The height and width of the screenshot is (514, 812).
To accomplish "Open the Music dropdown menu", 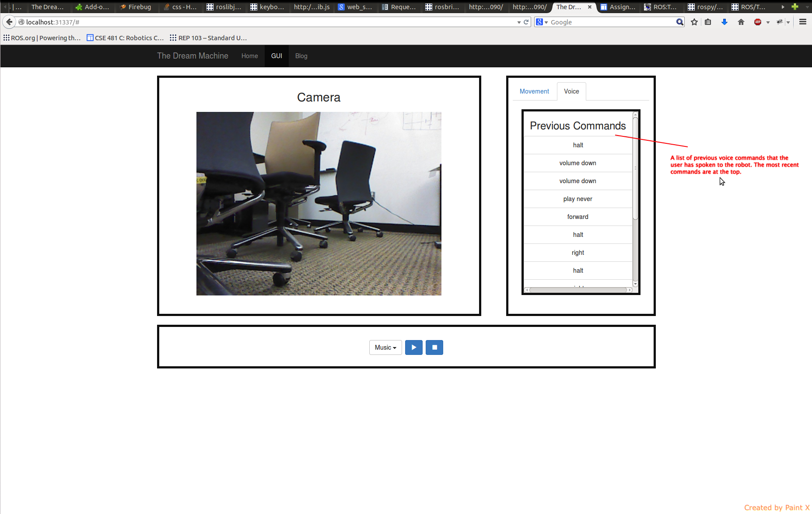I will click(x=385, y=347).
